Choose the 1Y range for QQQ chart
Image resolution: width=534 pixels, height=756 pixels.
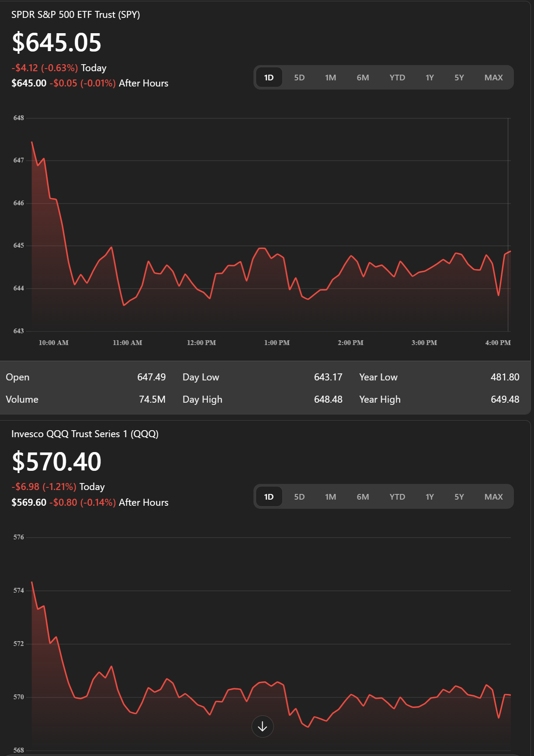point(430,497)
